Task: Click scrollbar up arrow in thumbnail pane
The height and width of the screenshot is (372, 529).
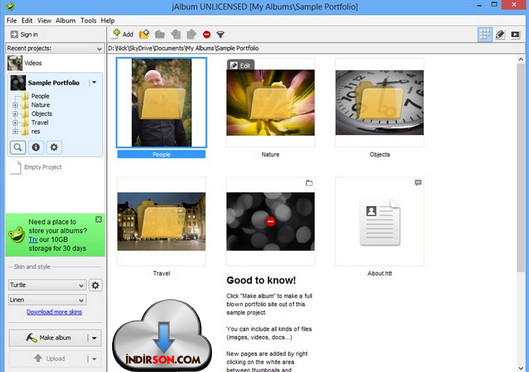Action: 521,59
